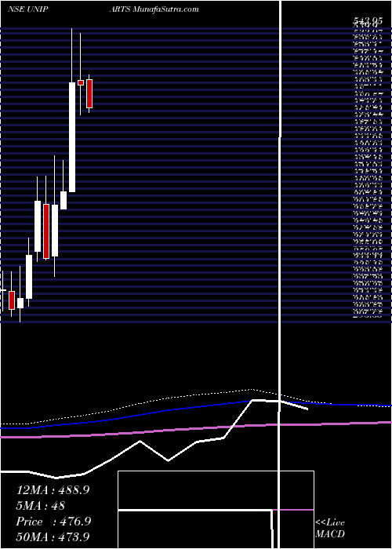This screenshot has width=392, height=549.
Task: Click the NSE UNIPARTS MunafaSutra.com title text
Action: click(103, 9)
